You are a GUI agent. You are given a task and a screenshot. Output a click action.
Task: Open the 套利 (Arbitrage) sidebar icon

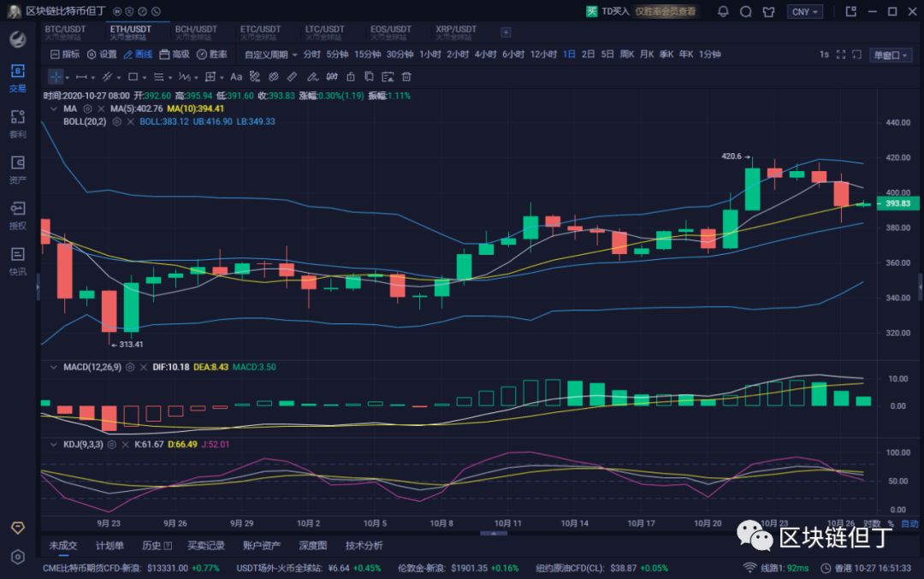pos(17,123)
